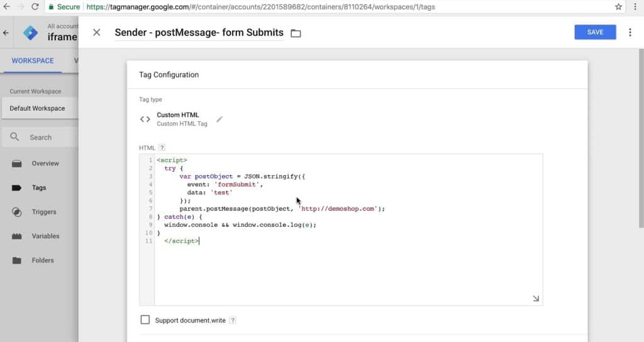Close the tag editor with the X icon
Screen dimensions: 644x342
[x=96, y=33]
